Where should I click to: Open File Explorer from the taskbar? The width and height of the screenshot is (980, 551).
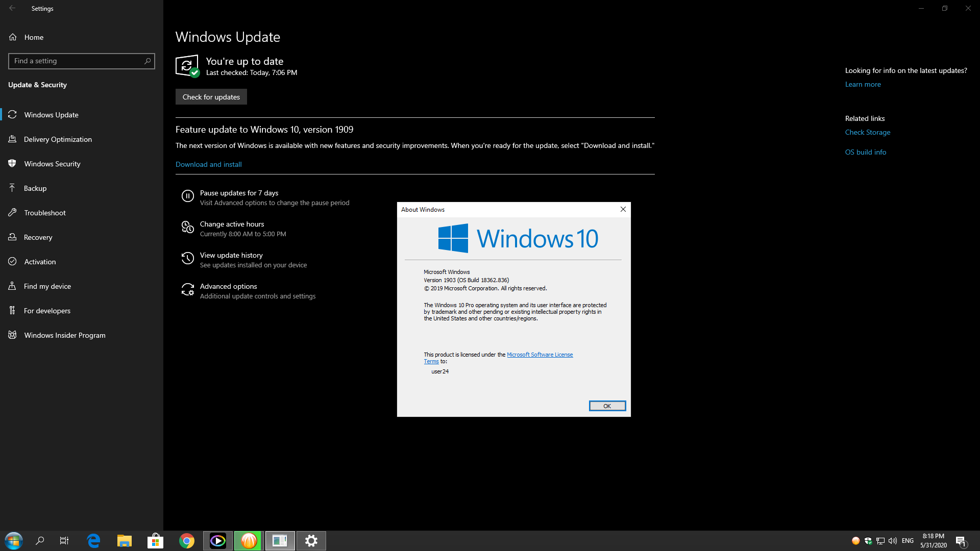tap(125, 541)
